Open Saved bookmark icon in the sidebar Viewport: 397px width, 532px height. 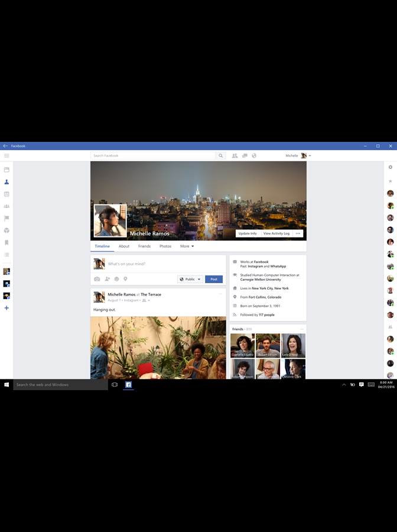(6, 242)
